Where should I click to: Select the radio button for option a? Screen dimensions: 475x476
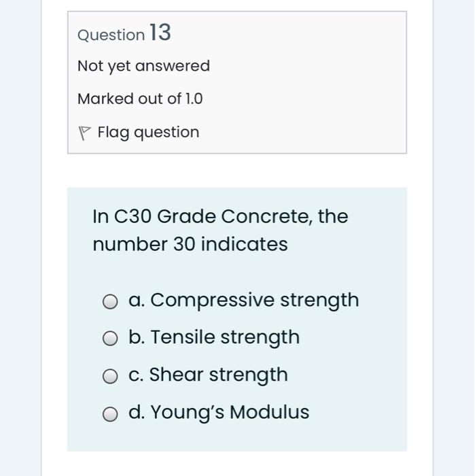tap(110, 301)
